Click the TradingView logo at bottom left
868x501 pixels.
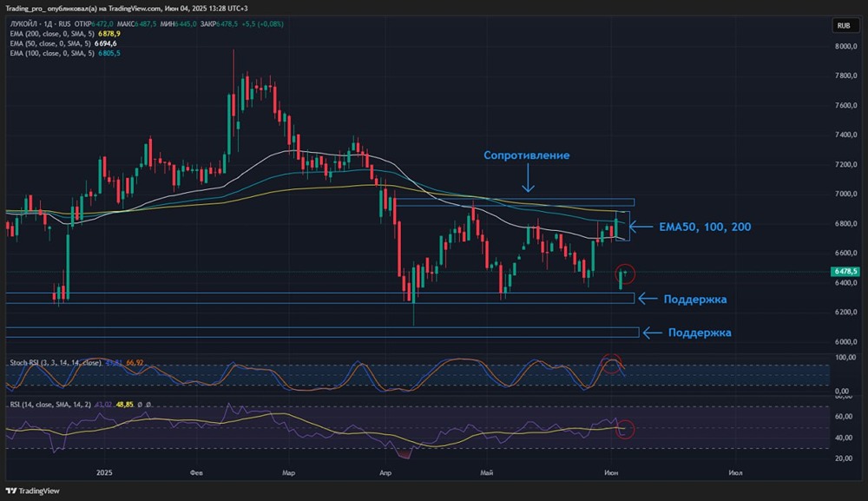click(32, 491)
